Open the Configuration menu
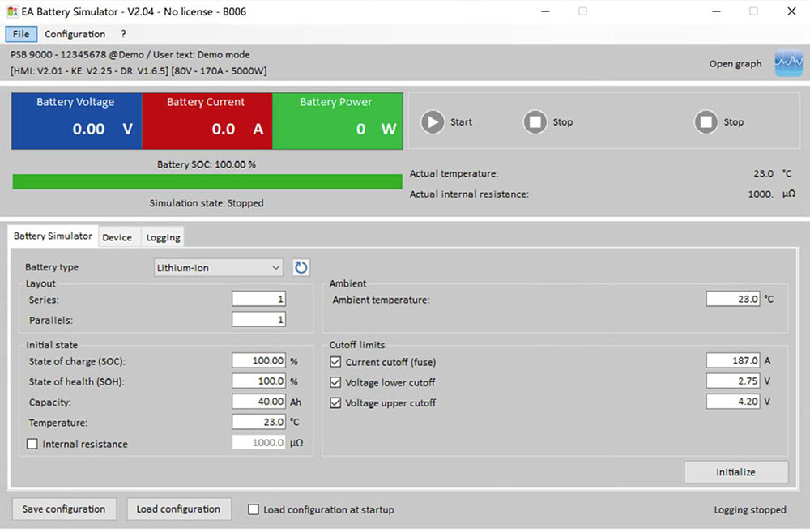 pos(75,34)
